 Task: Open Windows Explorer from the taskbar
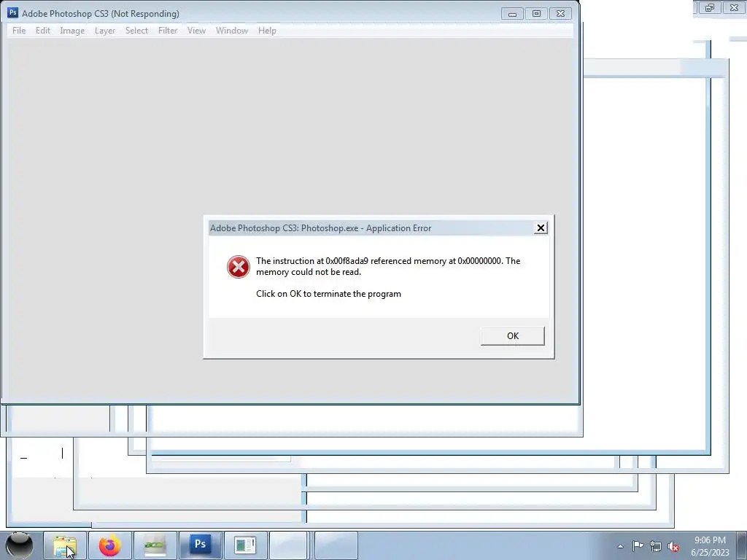click(x=65, y=545)
